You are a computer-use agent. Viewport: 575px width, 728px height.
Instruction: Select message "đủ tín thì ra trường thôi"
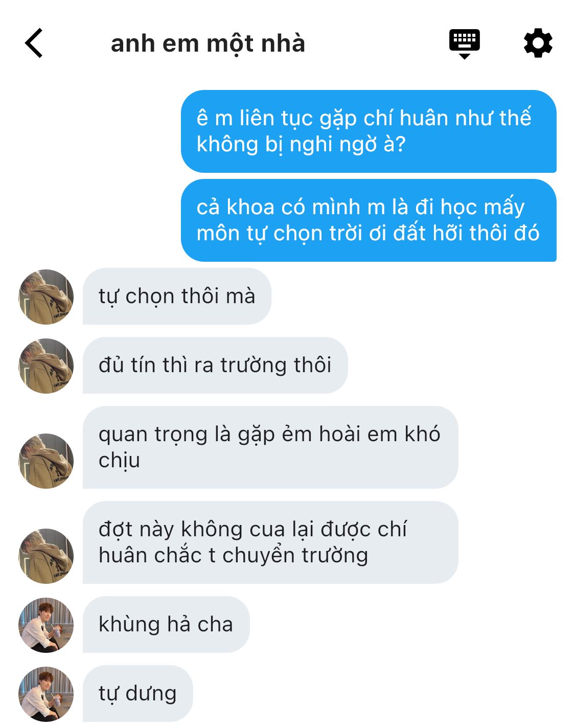coord(215,366)
